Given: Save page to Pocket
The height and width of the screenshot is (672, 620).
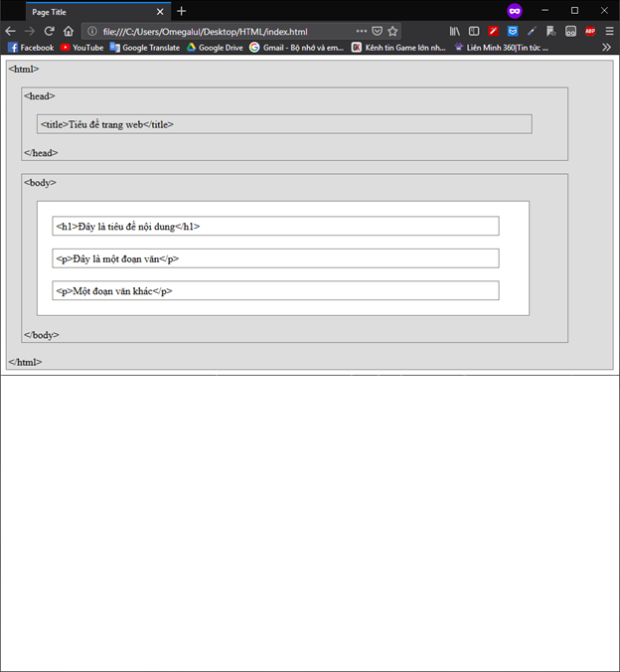Looking at the screenshot, I should pyautogui.click(x=377, y=31).
